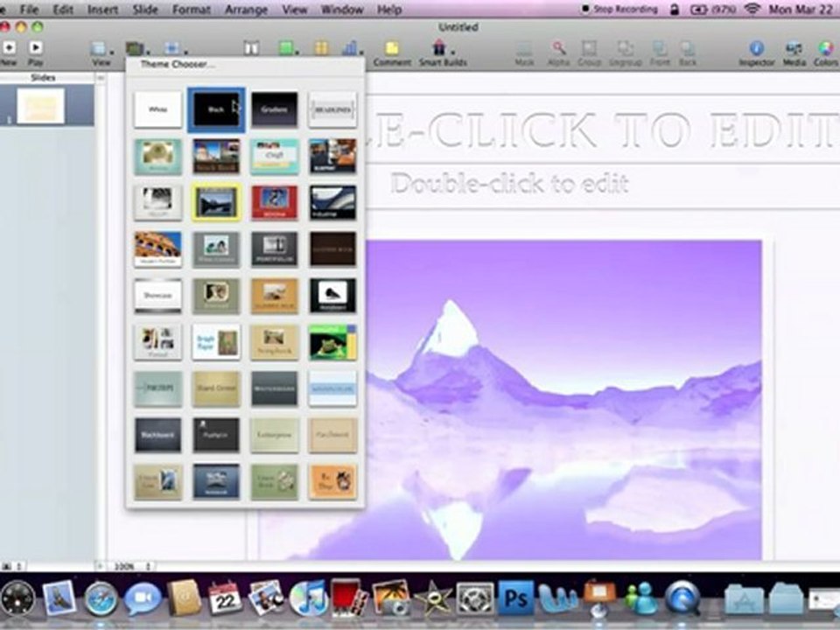Open the 100% zoom popup

[131, 566]
